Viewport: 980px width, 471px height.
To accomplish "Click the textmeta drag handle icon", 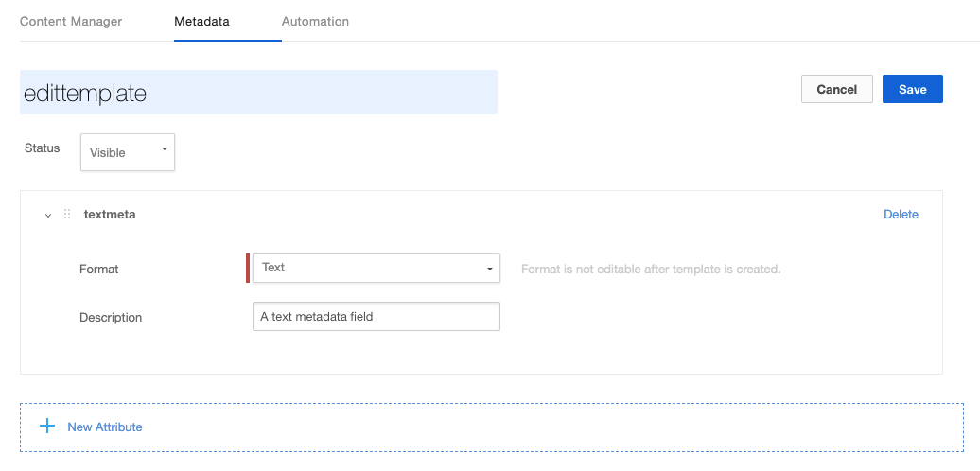I will tap(67, 215).
